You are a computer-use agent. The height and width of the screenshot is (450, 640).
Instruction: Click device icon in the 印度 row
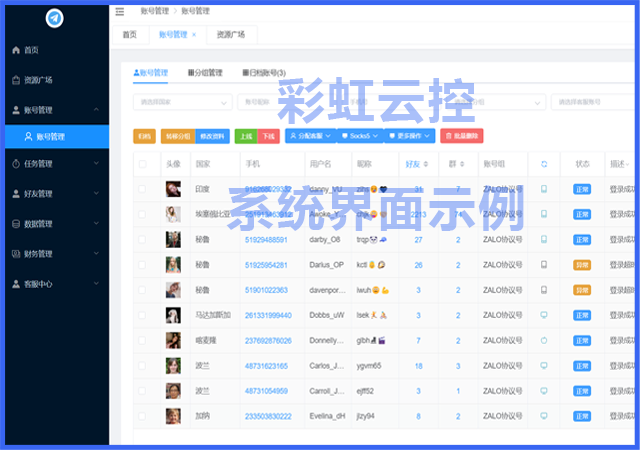pos(544,189)
